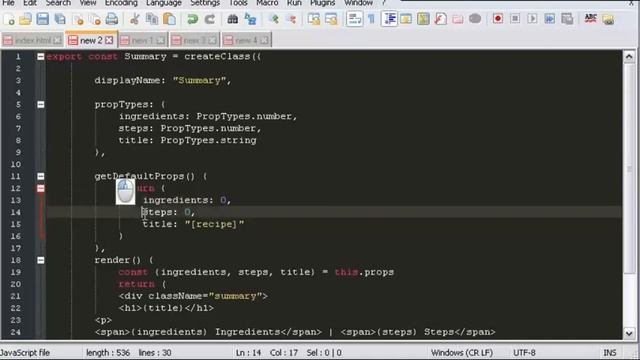Collapse the getDefaultProps fold at line 11
This screenshot has width=640, height=360.
coord(41,176)
